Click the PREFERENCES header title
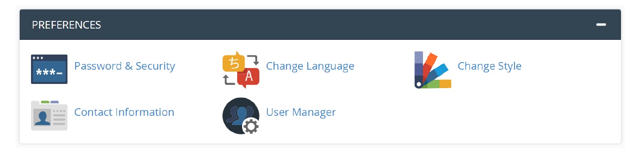This screenshot has width=644, height=154. tap(67, 25)
